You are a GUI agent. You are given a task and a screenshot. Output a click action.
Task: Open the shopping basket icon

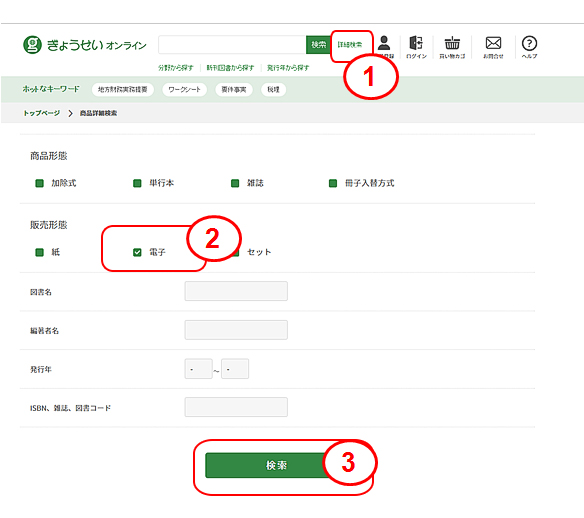(x=452, y=43)
